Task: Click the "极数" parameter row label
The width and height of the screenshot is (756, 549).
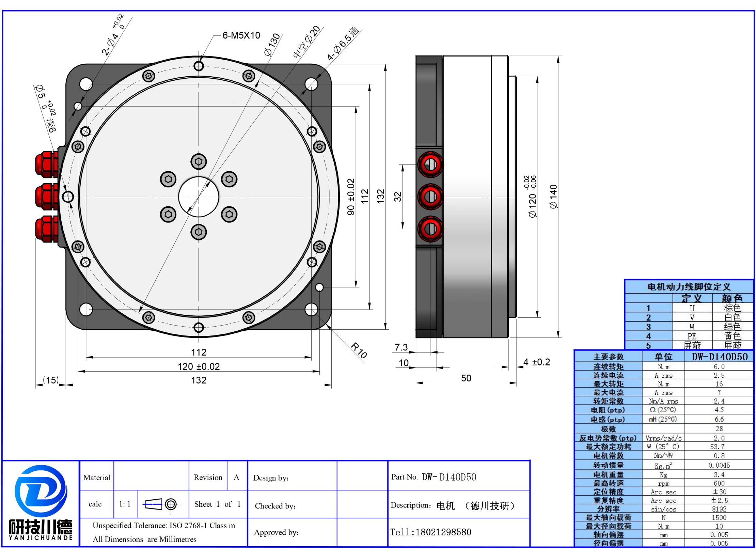Action: 609,429
